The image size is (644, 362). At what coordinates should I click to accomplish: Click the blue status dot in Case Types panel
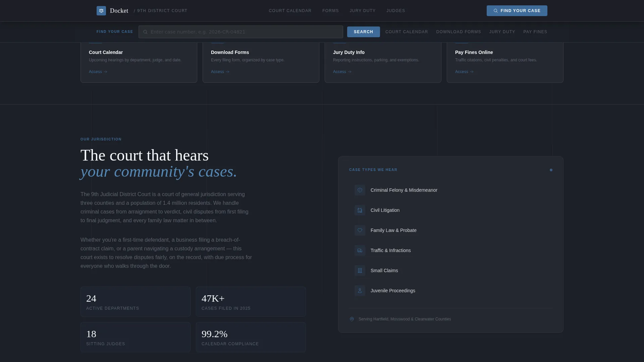point(551,170)
